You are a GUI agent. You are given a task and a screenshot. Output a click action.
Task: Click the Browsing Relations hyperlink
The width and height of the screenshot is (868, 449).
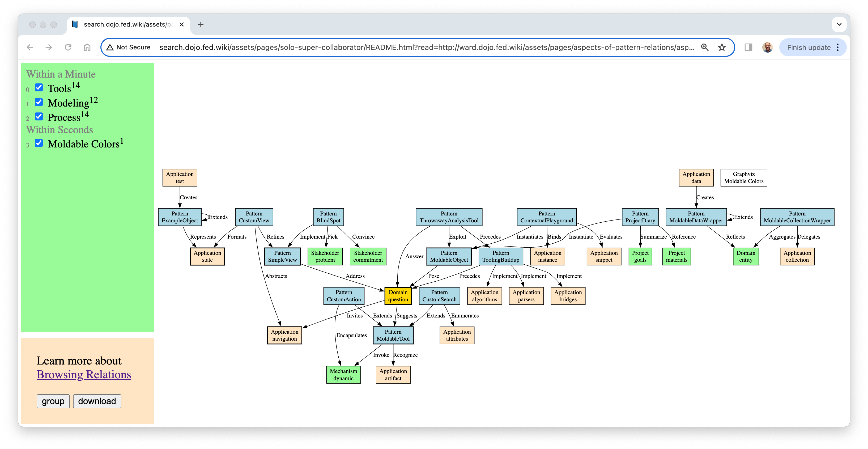tap(84, 375)
